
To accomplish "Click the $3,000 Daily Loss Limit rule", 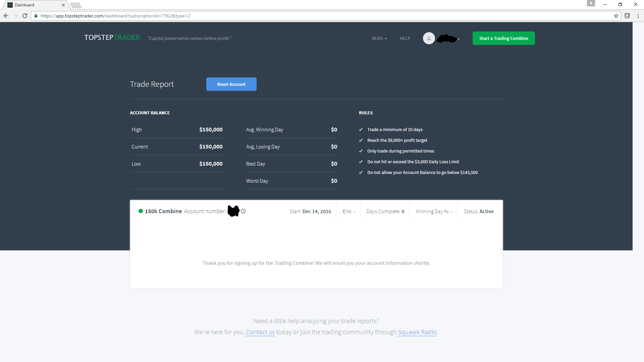I will click(x=413, y=162).
